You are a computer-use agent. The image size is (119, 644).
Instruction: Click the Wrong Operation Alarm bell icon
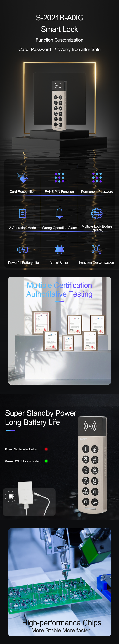point(60,213)
